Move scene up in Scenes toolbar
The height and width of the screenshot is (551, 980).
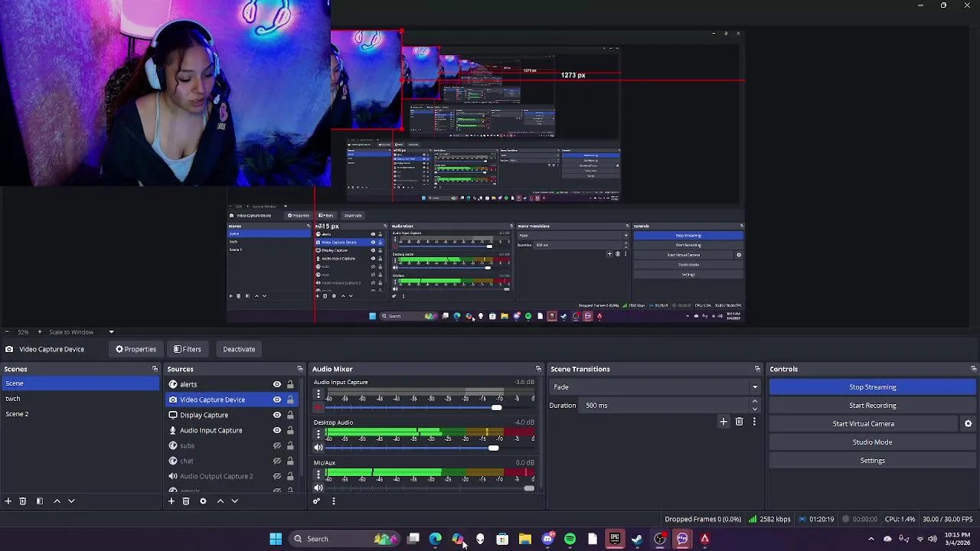point(57,501)
